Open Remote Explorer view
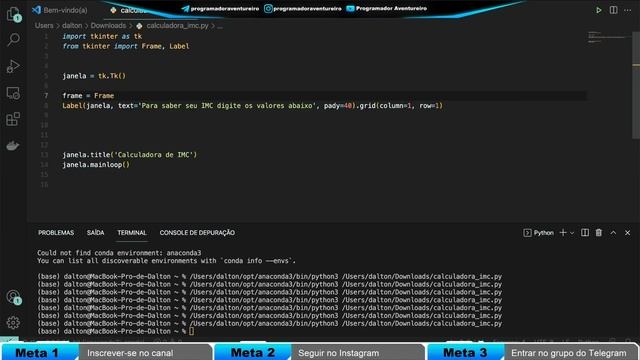Screen dimensions: 640x360 (x=13, y=93)
